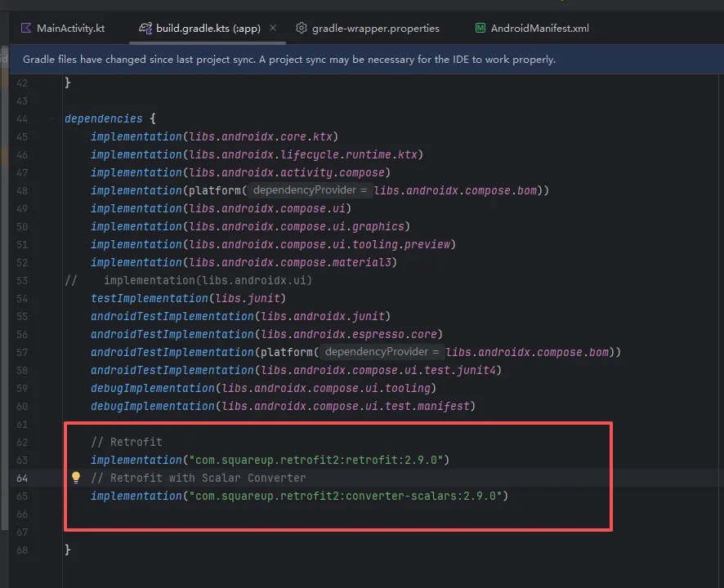This screenshot has width=724, height=588.
Task: Open the AndroidManifest.xml tab
Action: click(x=532, y=28)
